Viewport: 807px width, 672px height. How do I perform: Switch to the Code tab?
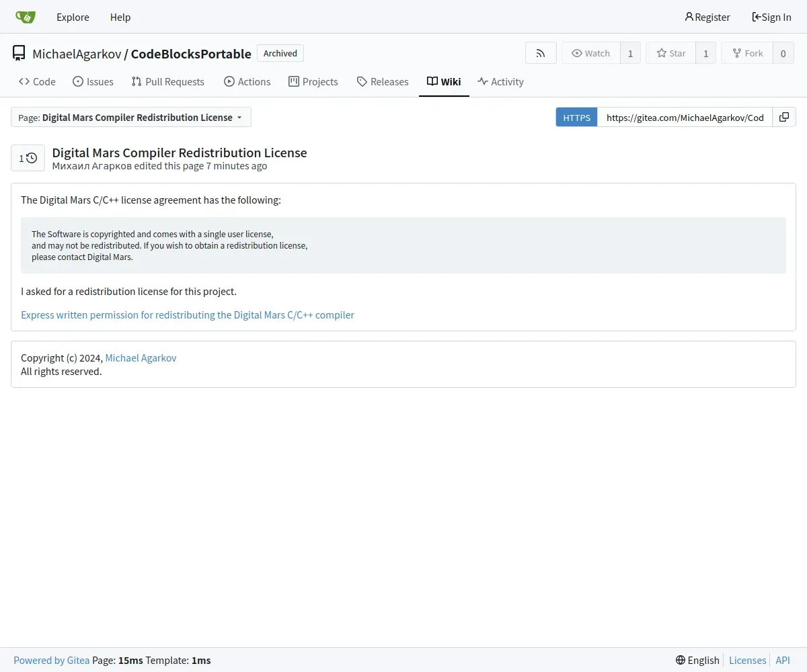tap(37, 81)
